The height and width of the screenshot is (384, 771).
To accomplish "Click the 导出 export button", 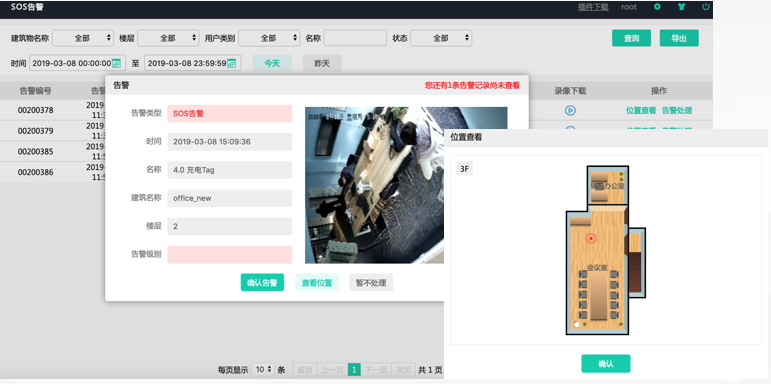I will coord(679,38).
